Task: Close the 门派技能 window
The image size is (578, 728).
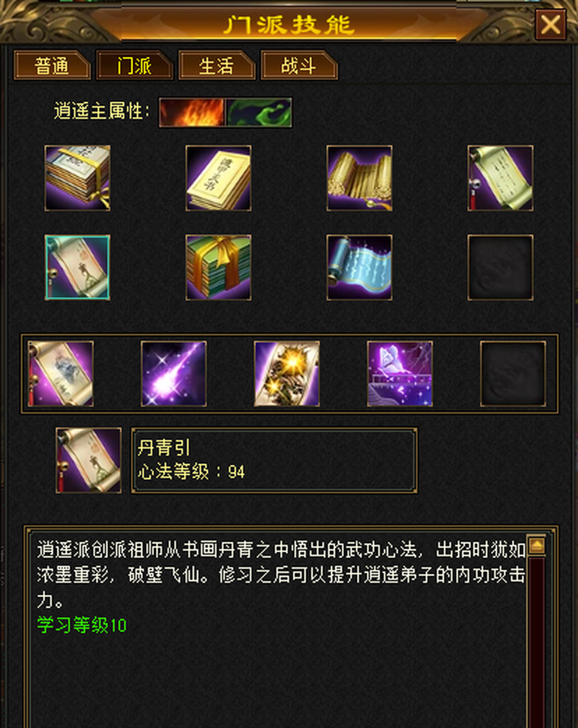Action: [x=550, y=24]
